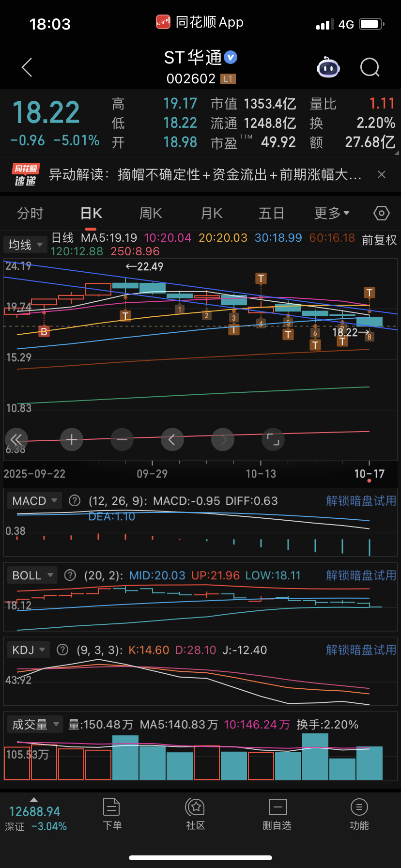Tap the B buy marker on chart
This screenshot has height=868, width=401.
tap(44, 331)
